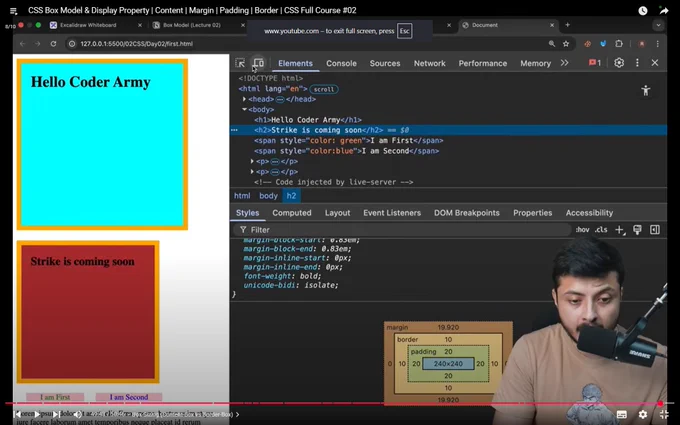Open Chrome profile avatar

pos(641,44)
